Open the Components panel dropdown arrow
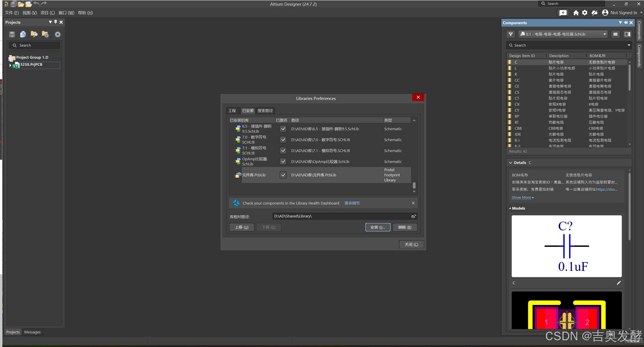The height and width of the screenshot is (347, 644). 620,23
